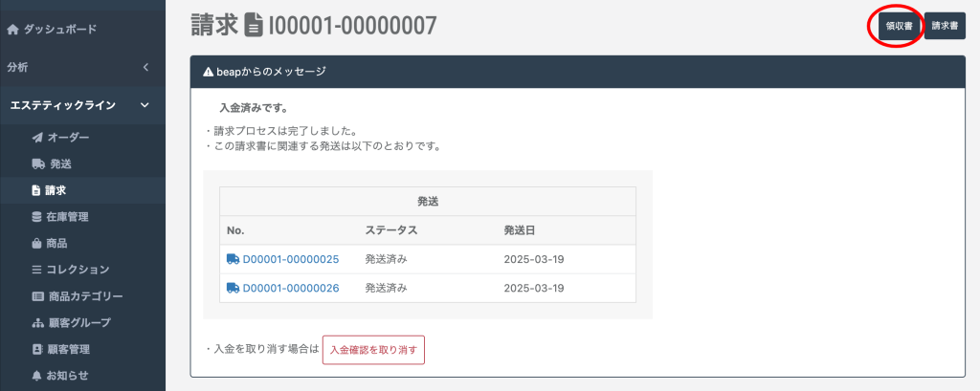Open shipment link D00001-00000025

[290, 259]
